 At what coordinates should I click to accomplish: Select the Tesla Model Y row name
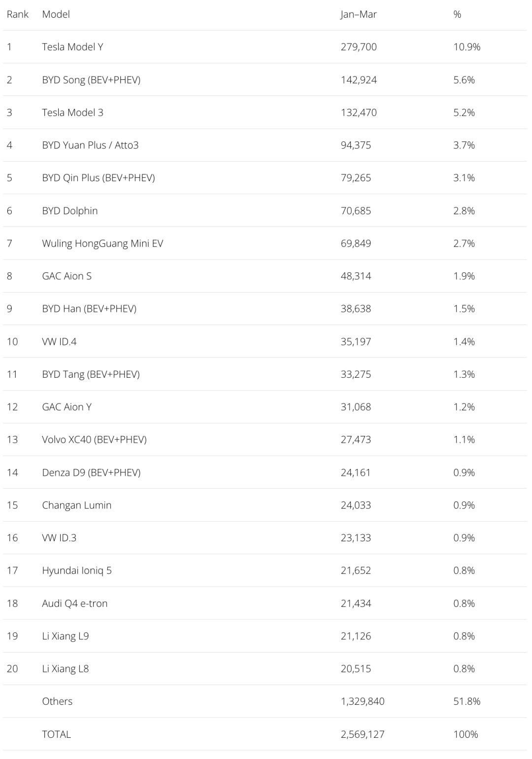pos(72,47)
